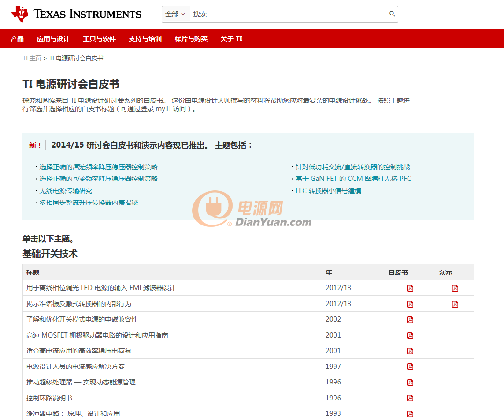
Task: Open the 工具与软件 menu
Action: coord(99,39)
